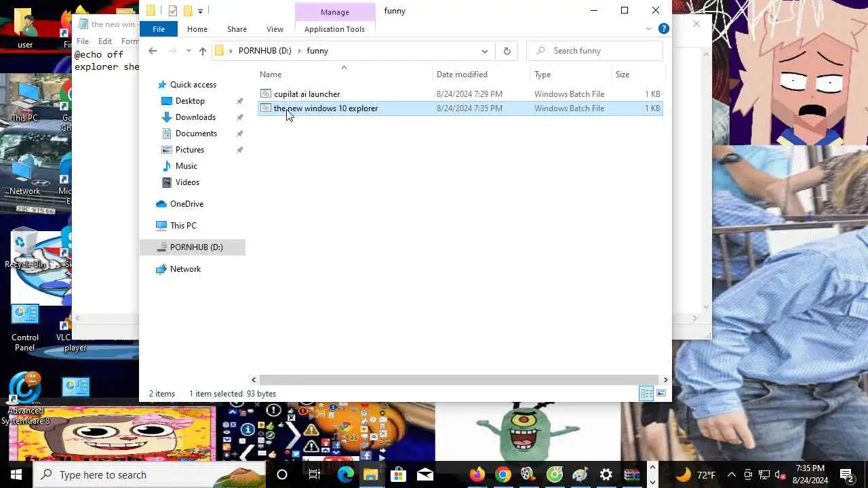The width and height of the screenshot is (868, 488).
Task: Switch to the Home ribbon tab
Action: point(197,29)
